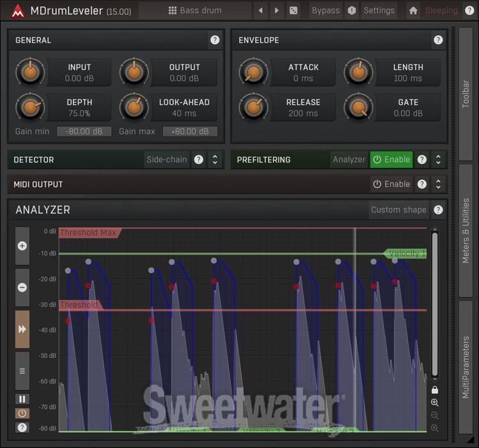Image resolution: width=479 pixels, height=448 pixels.
Task: Load the next preset arrow
Action: (277, 10)
